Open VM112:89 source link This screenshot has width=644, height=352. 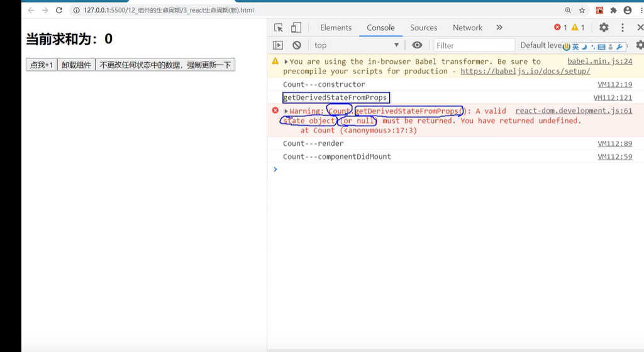615,143
